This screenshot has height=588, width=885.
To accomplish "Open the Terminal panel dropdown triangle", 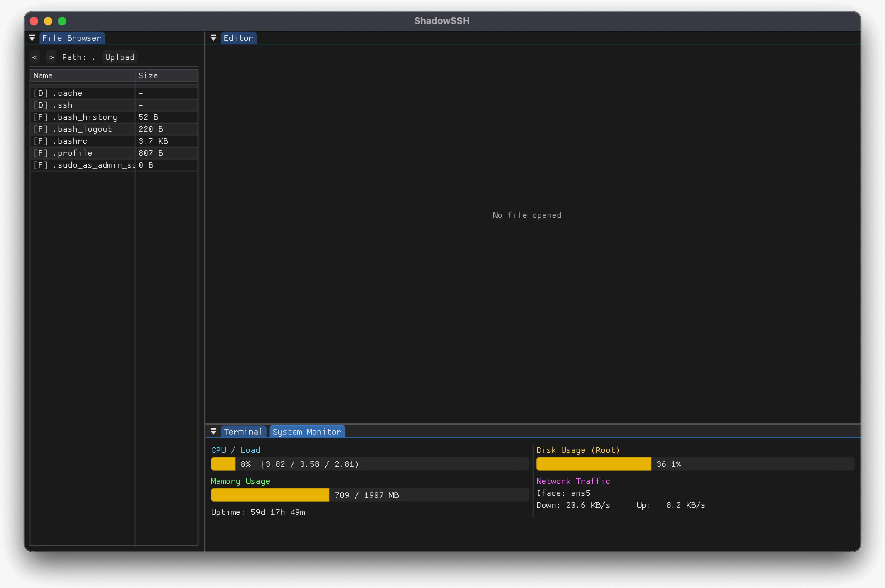I will 213,432.
